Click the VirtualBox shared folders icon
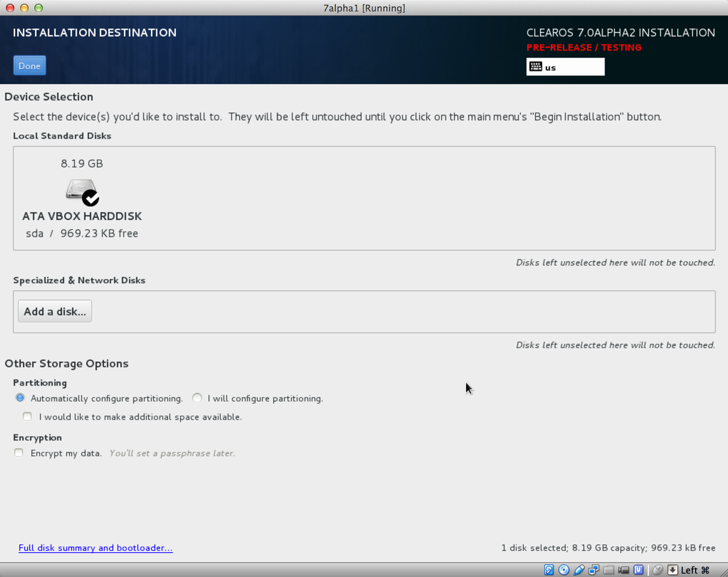 point(609,570)
